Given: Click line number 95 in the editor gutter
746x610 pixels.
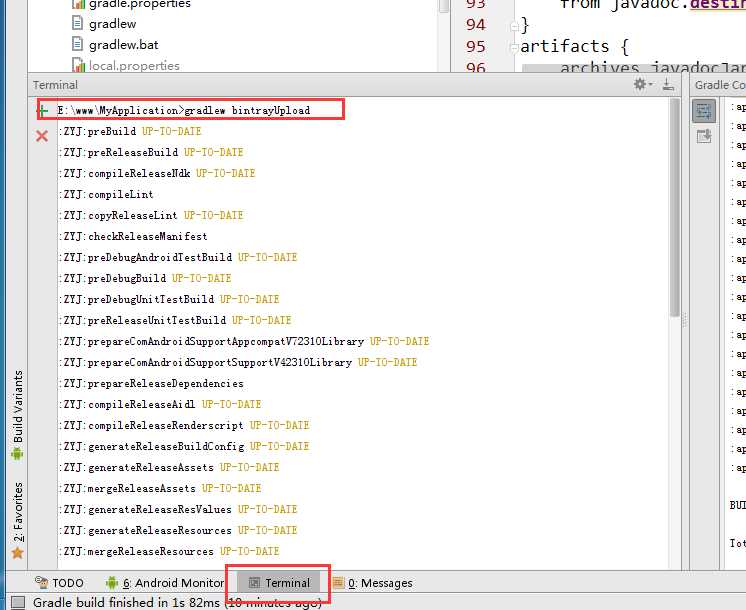Looking at the screenshot, I should (x=475, y=47).
